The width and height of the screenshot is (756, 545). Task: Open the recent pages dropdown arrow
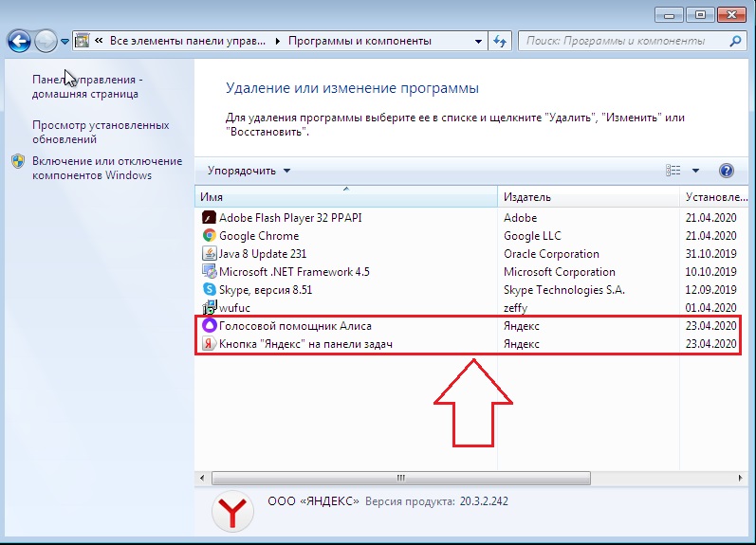pos(65,42)
